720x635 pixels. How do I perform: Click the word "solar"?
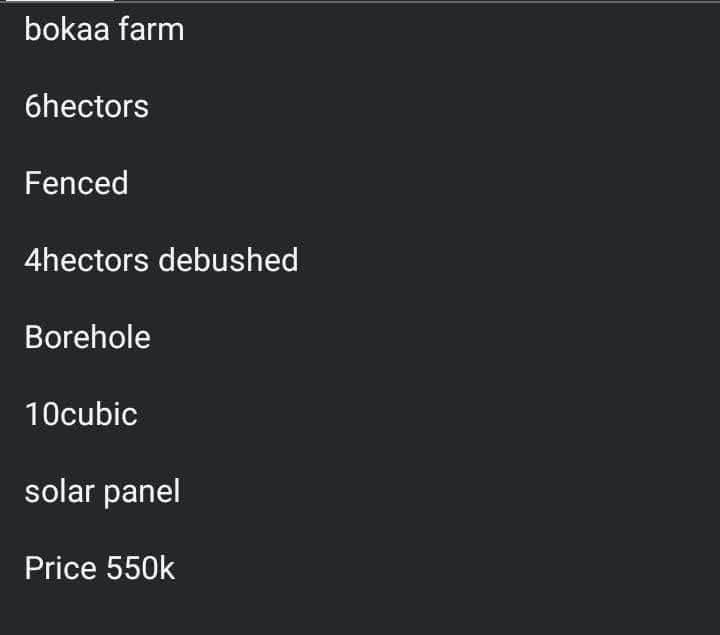click(57, 491)
